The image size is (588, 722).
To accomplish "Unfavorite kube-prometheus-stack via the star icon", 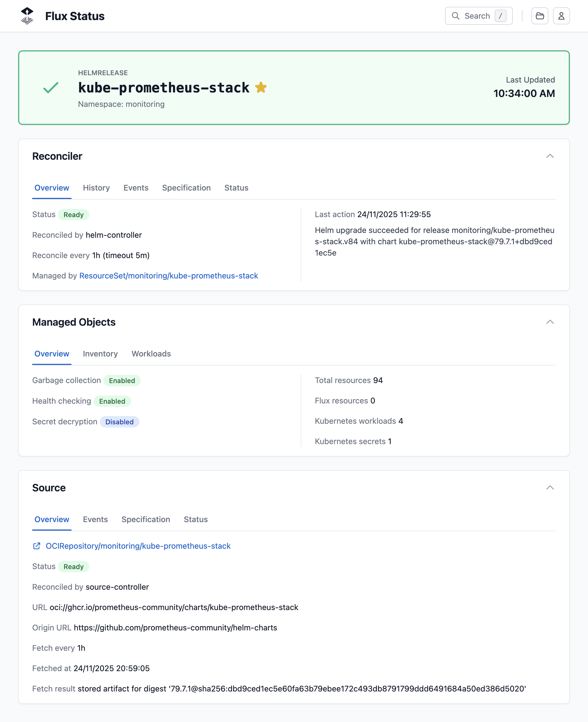I will (x=261, y=87).
